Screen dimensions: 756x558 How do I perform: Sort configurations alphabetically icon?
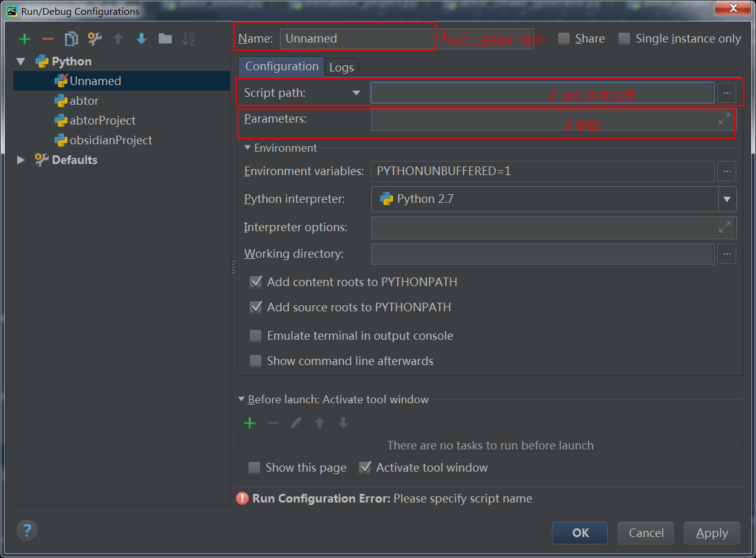pos(188,39)
